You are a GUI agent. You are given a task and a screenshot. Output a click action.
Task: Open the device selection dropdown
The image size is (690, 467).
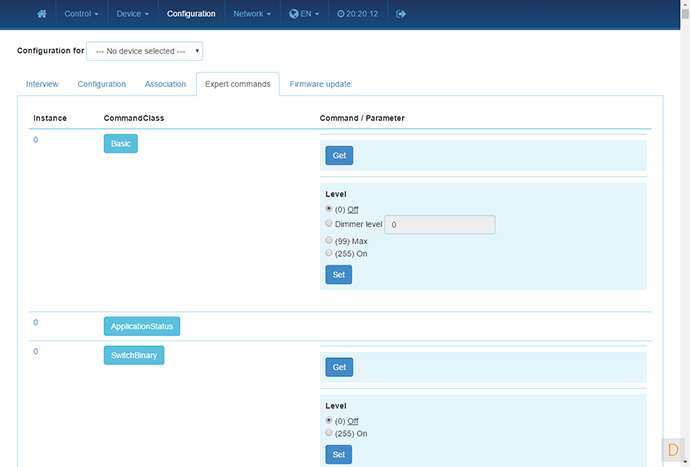[144, 51]
